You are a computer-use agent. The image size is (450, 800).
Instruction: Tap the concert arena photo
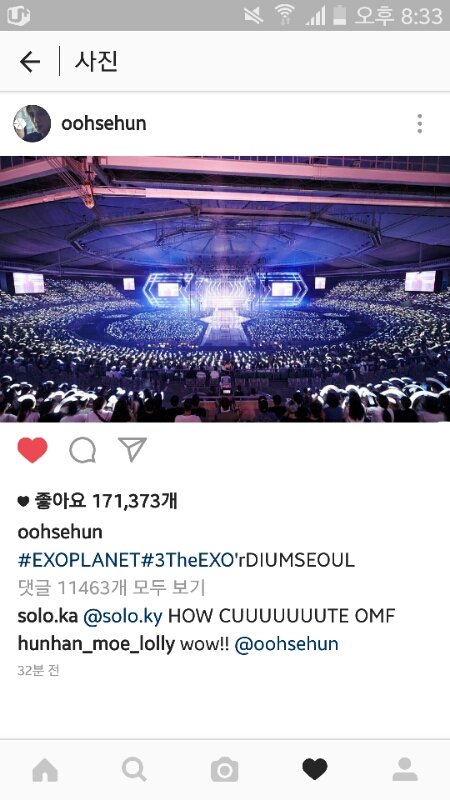pos(225,289)
